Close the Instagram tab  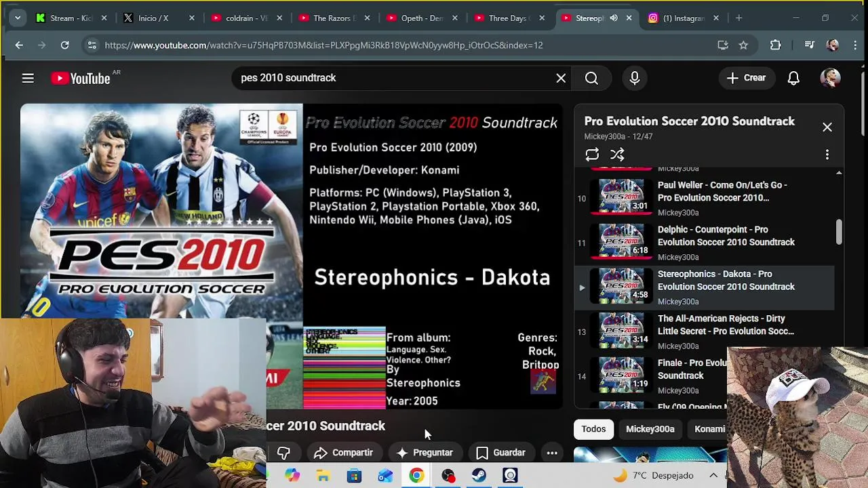coord(716,18)
